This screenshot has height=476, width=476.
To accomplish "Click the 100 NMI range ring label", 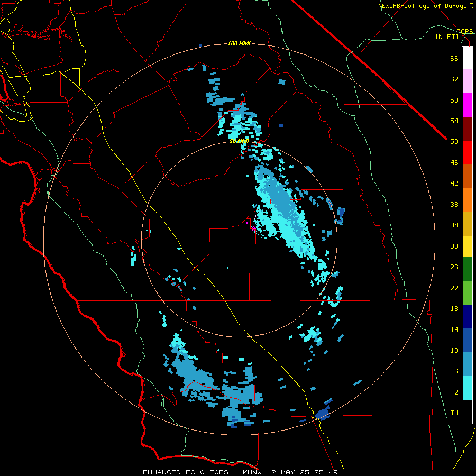I will coord(239,44).
